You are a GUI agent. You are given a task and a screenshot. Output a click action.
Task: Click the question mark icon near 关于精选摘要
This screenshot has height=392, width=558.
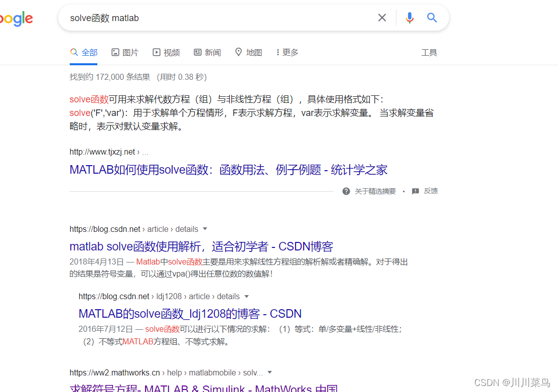(x=346, y=191)
